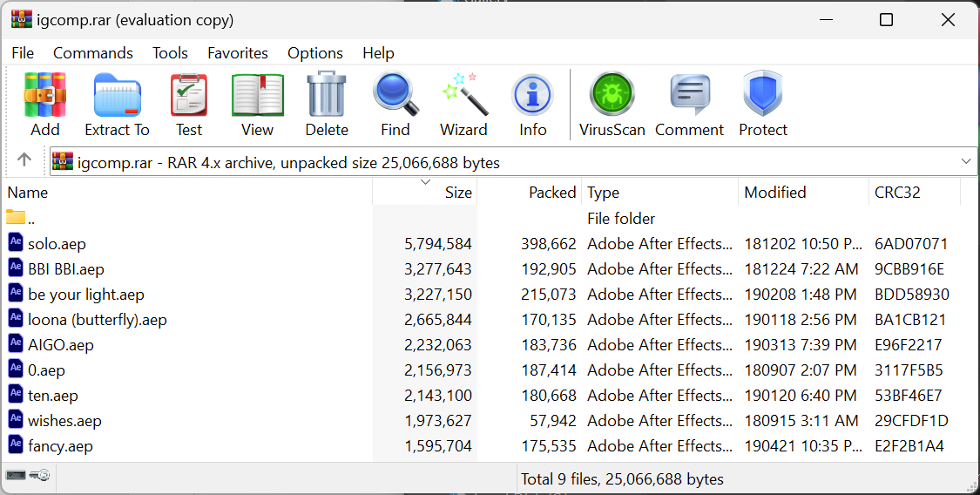Sort by the CRC32 column header
980x495 pixels.
(x=914, y=193)
